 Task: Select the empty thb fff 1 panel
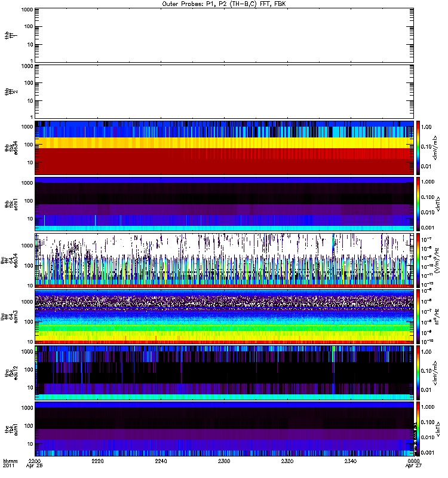(x=225, y=35)
